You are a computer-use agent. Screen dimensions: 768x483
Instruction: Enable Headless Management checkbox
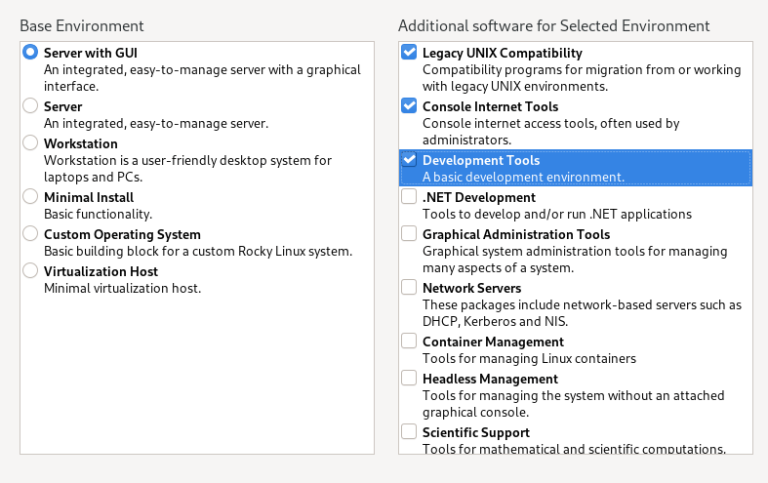[409, 379]
